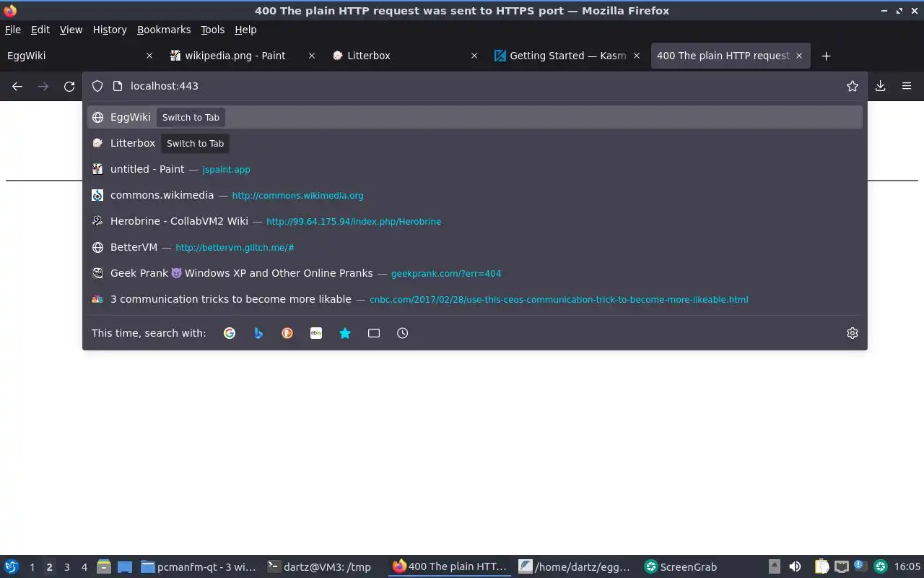This screenshot has width=924, height=578.
Task: Open the clipboard tray icon
Action: tap(822, 567)
